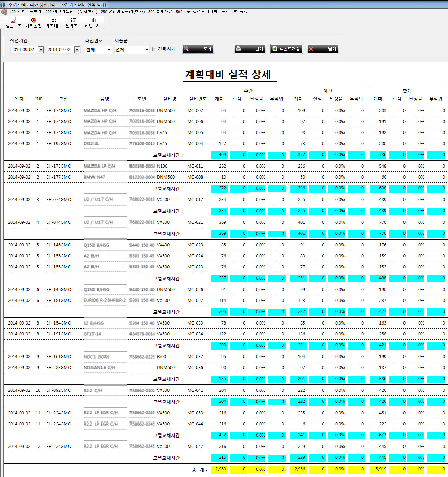This screenshot has width=448, height=477.
Task: Open the 계획대... grid toolbar icon
Action: click(x=53, y=23)
